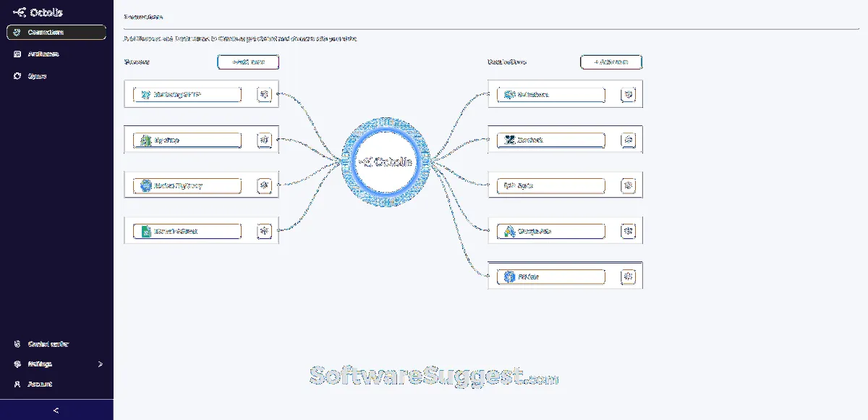This screenshot has height=420, width=868.
Task: Open the Marketing SFTP source connection
Action: point(187,95)
